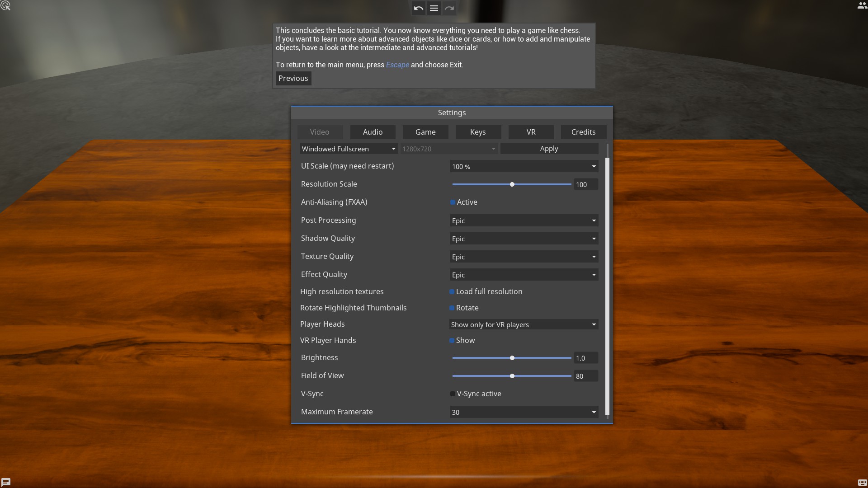This screenshot has height=488, width=868.
Task: Click the Previous tutorial button
Action: click(x=293, y=78)
